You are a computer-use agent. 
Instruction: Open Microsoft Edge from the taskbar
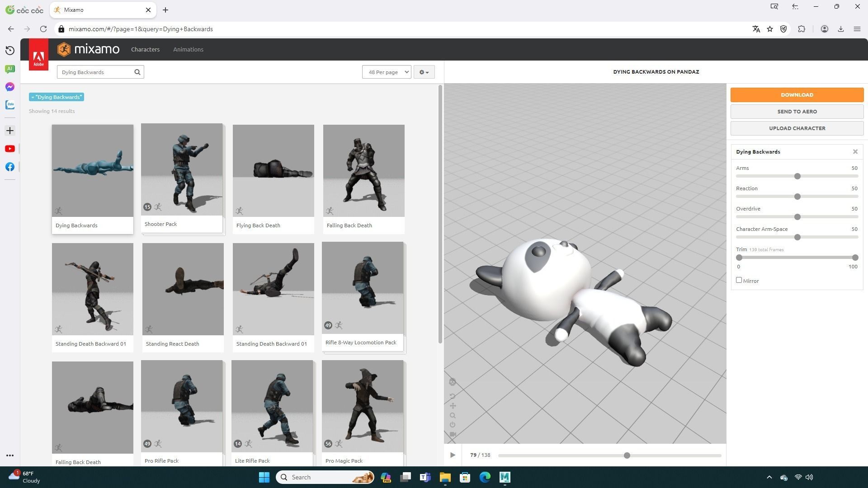[485, 477]
